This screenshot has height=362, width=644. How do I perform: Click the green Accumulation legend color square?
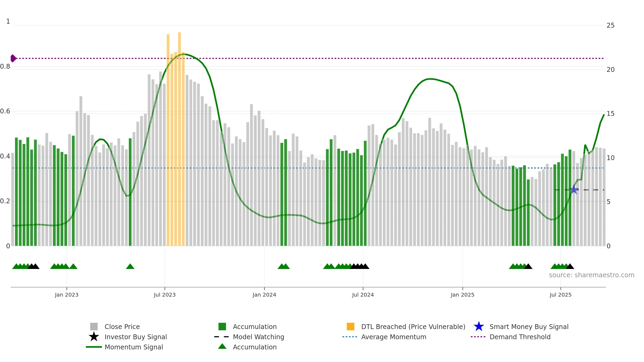click(222, 327)
